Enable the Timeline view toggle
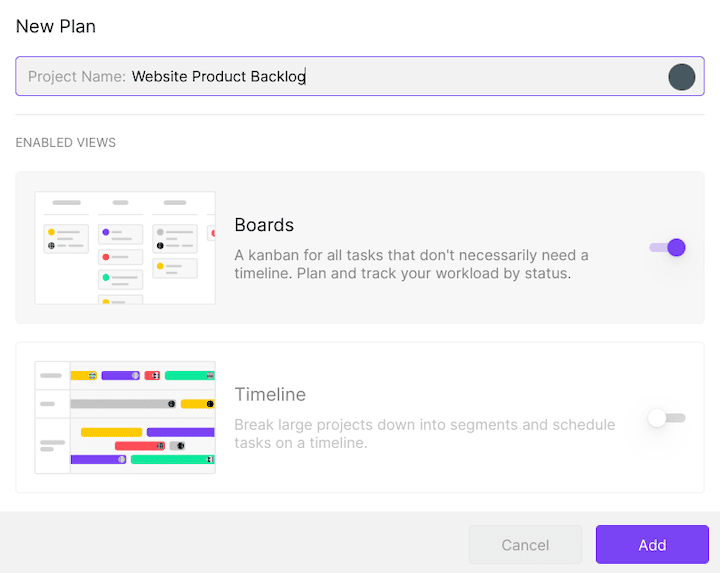 click(x=667, y=418)
